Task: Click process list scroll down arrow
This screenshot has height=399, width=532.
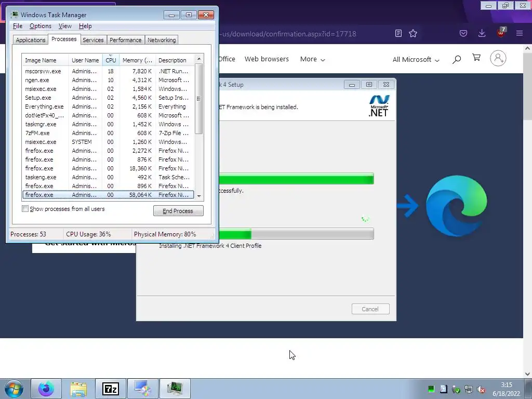Action: 199,196
